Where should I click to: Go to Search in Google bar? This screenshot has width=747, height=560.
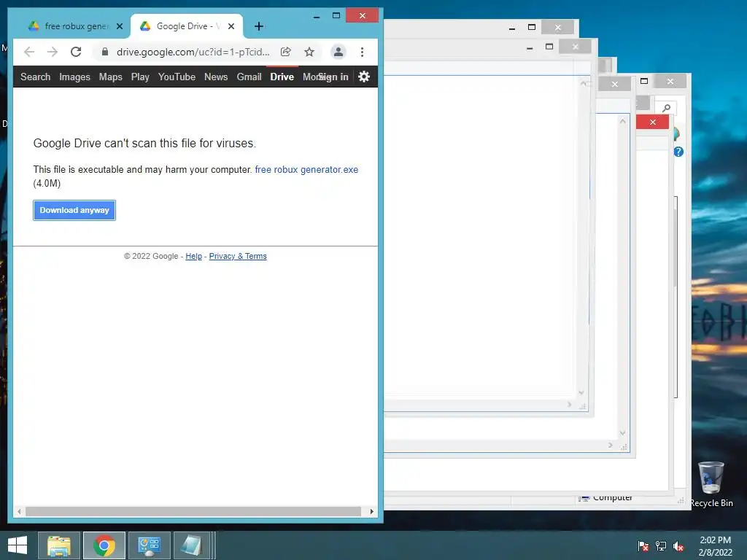click(x=35, y=77)
